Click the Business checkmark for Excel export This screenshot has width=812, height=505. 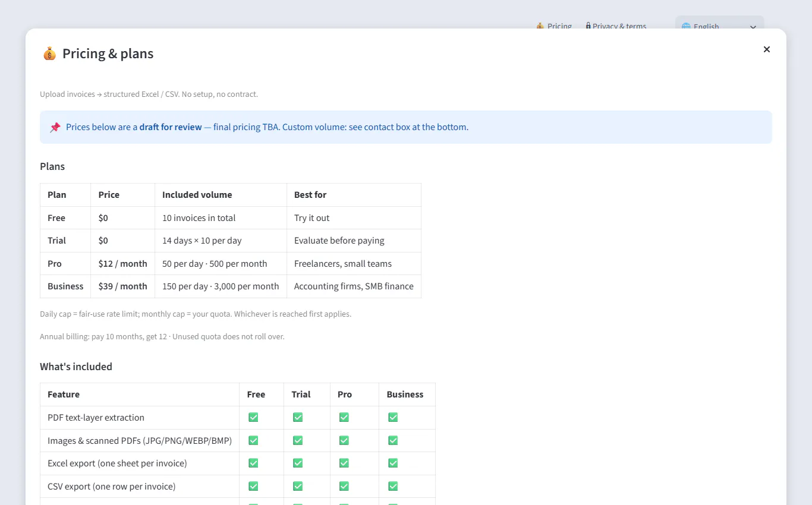click(393, 463)
